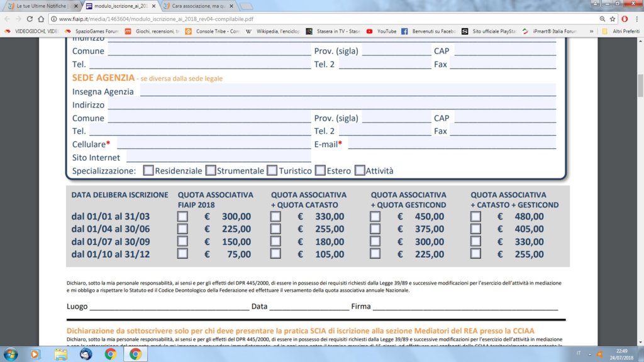
Task: Open File Explorer from the taskbar
Action: click(60, 354)
